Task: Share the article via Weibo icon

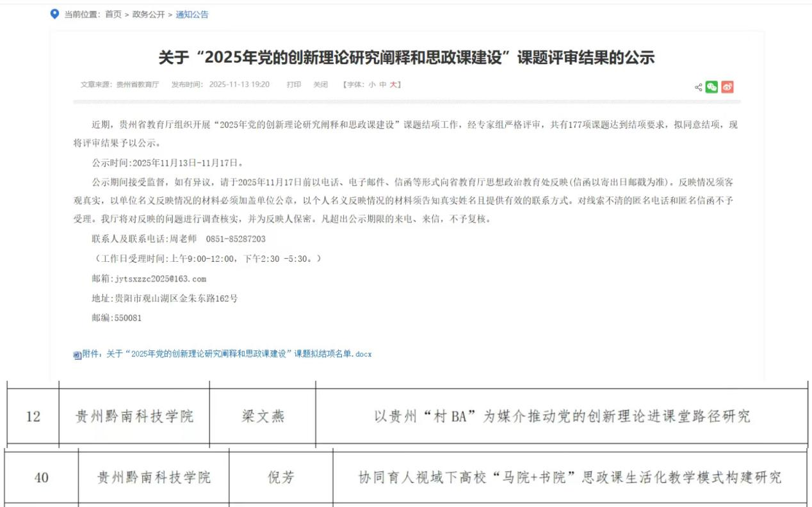Action: coord(727,87)
